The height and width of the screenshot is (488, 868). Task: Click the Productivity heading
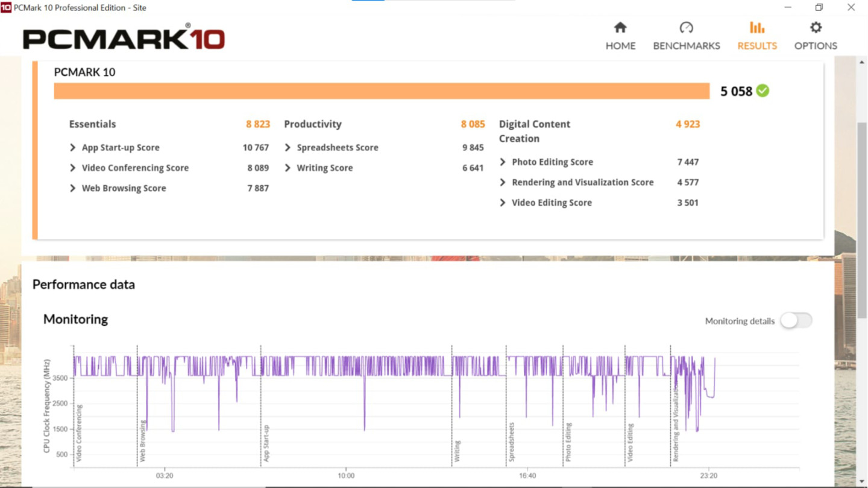(x=312, y=124)
